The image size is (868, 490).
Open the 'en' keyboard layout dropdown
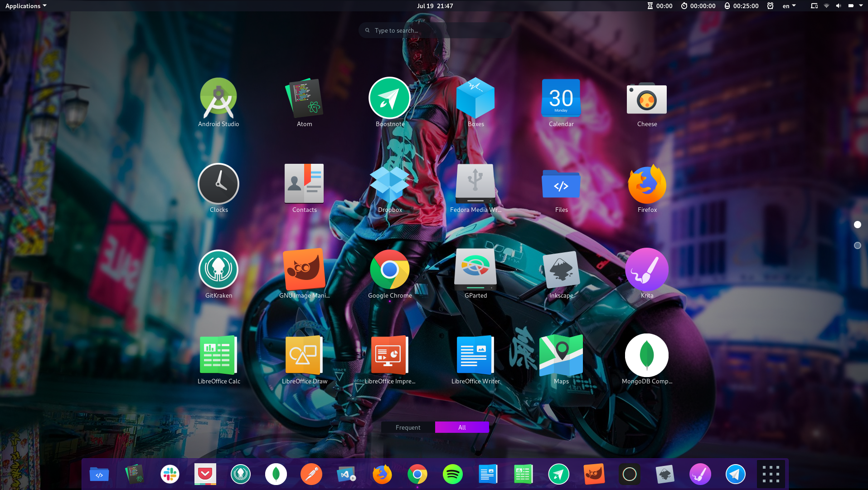click(789, 6)
